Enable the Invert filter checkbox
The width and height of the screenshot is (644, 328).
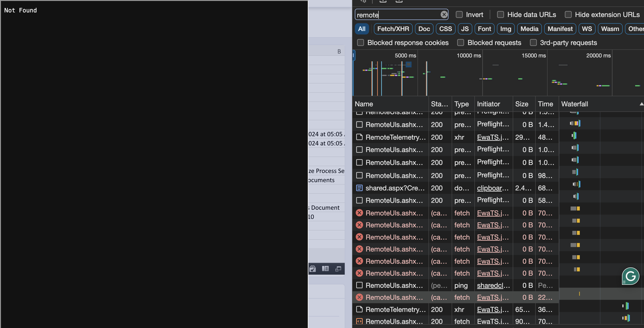coord(459,14)
